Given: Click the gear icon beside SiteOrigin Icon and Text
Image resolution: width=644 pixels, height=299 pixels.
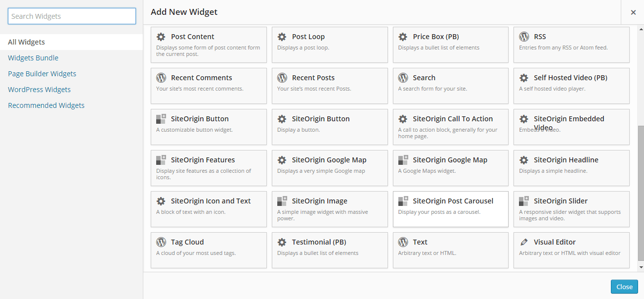Looking at the screenshot, I should pos(161,201).
